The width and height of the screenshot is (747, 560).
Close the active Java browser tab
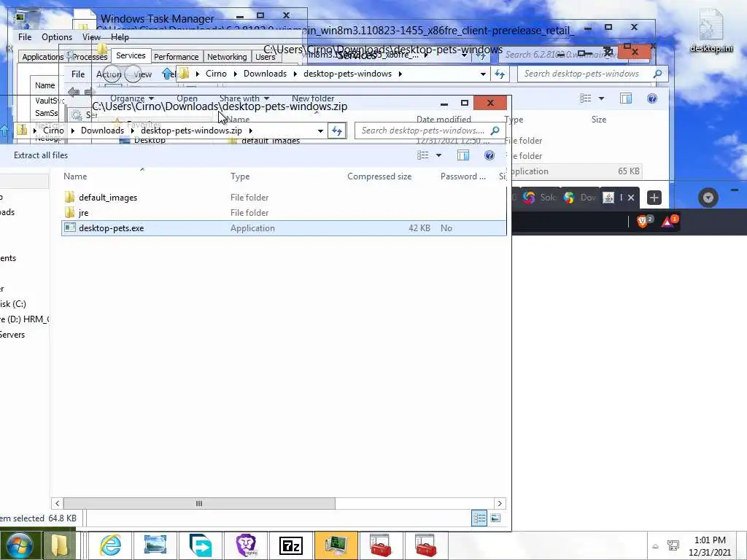pyautogui.click(x=631, y=198)
